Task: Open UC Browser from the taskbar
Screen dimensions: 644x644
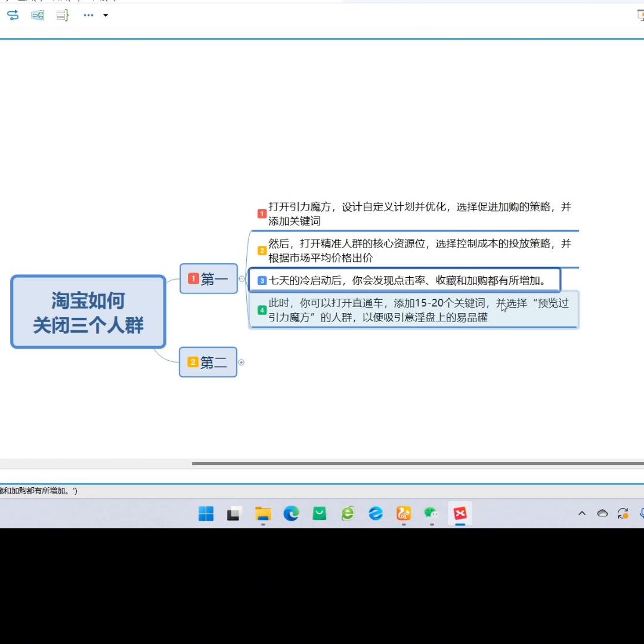Action: pos(404,513)
